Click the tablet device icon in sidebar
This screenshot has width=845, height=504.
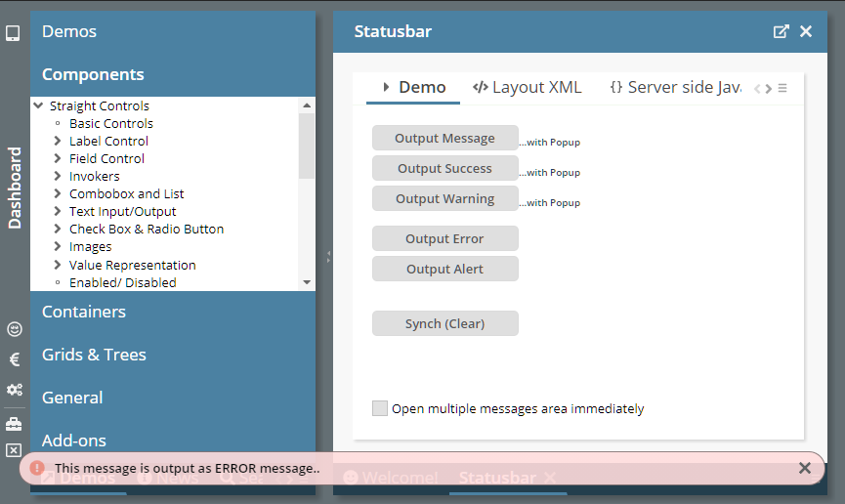click(13, 33)
